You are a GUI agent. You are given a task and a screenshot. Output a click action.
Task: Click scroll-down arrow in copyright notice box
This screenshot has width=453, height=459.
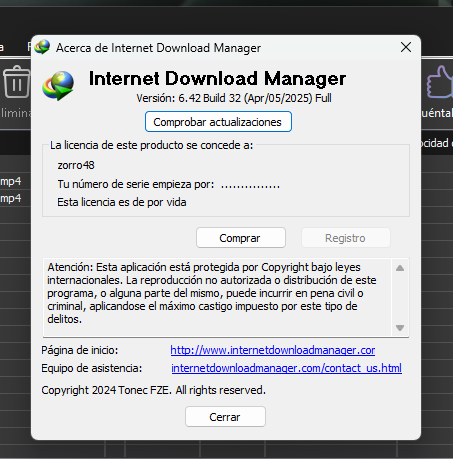(400, 328)
